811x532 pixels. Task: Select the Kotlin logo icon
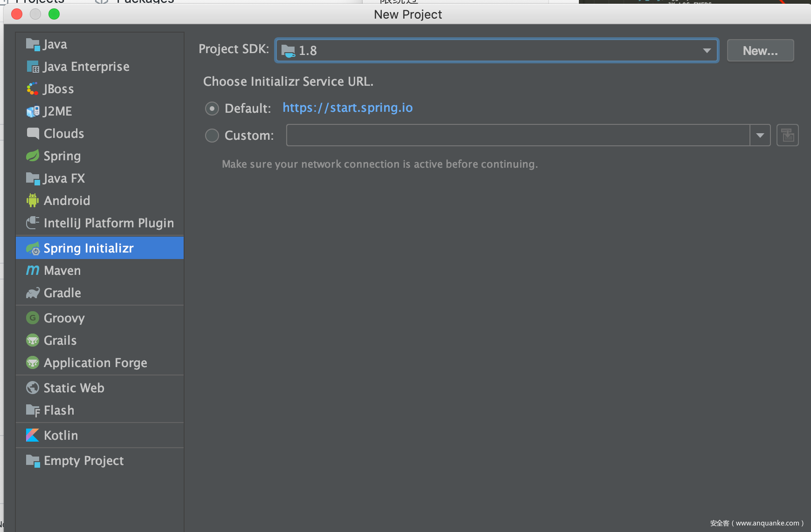(x=32, y=435)
